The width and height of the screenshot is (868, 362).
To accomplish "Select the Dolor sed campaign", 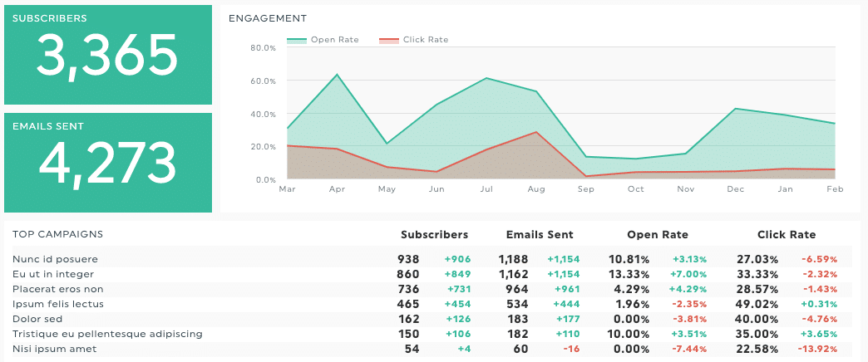I will 37,319.
